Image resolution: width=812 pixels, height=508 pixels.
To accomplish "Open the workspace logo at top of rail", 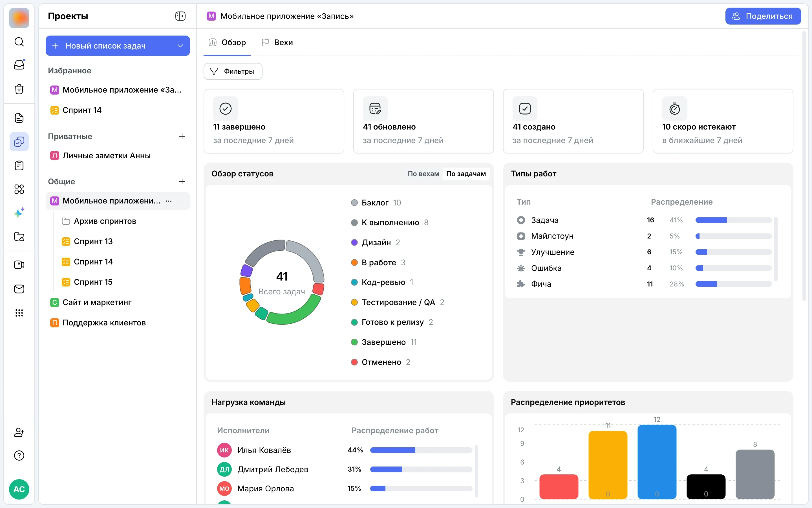I will click(19, 18).
